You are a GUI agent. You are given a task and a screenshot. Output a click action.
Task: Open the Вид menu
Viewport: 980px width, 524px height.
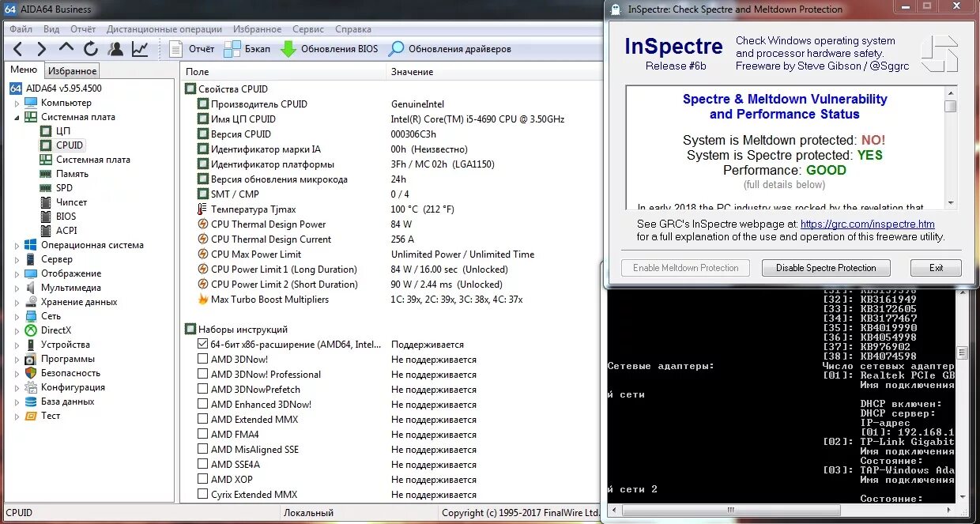coord(51,29)
